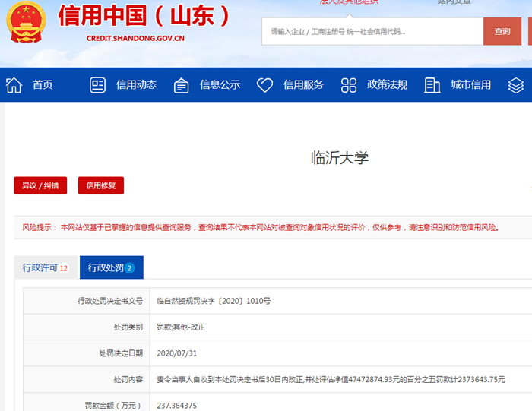Select the 法人及其他组织 search category

click(349, 2)
